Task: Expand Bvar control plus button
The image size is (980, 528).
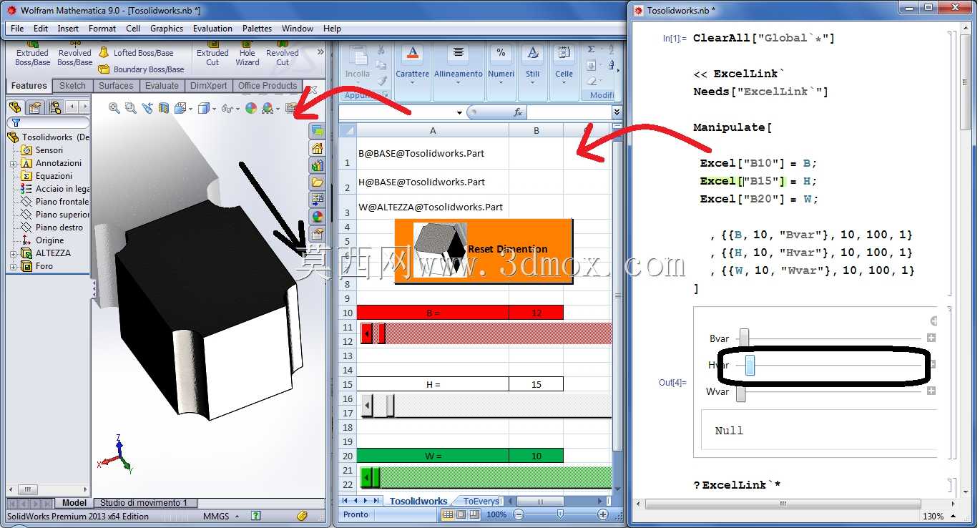Action: click(931, 338)
